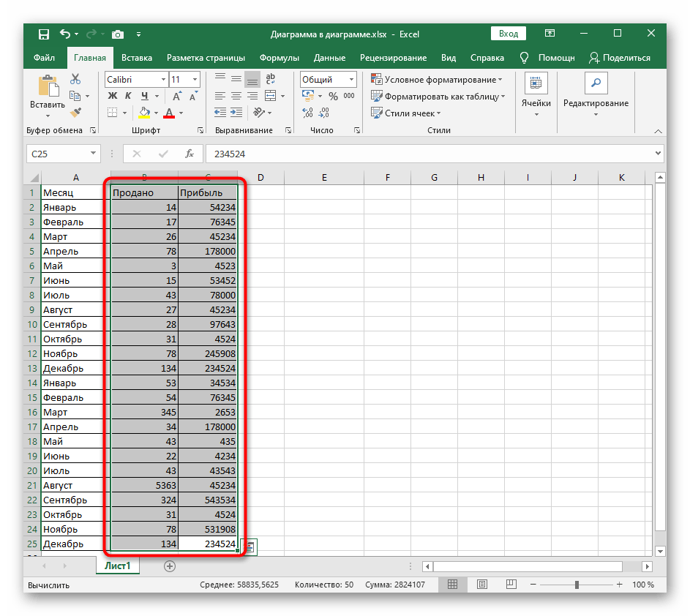This screenshot has width=690, height=616.
Task: Switch to the Данные tab
Action: pyautogui.click(x=329, y=58)
